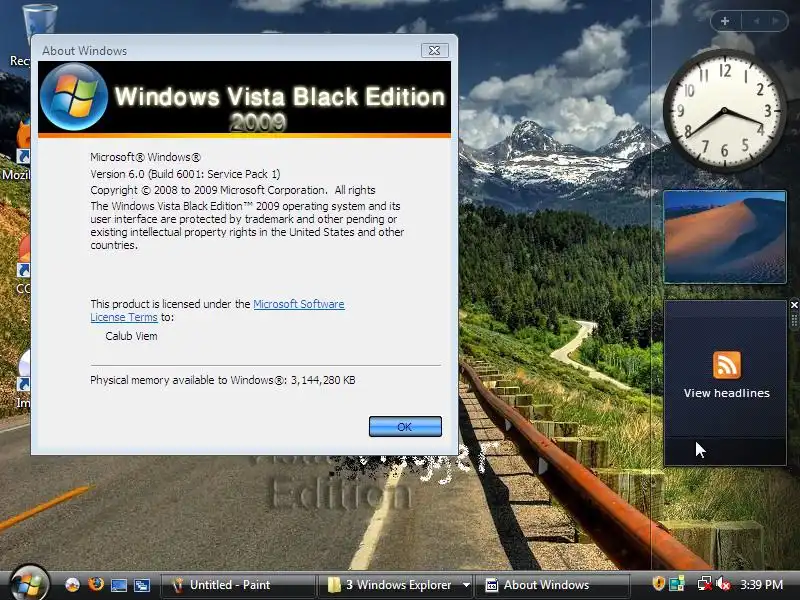Screen dimensions: 800x600
Task: Select the About Windows taskbar button
Action: click(x=553, y=585)
